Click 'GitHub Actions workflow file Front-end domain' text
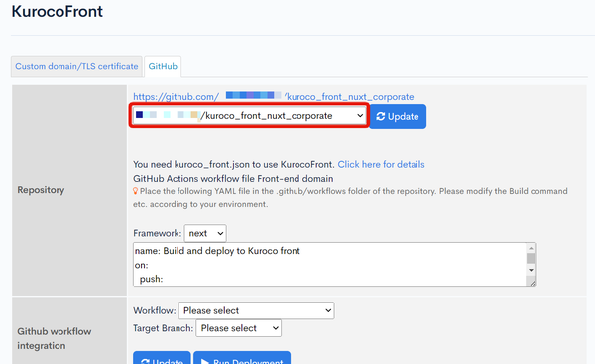 (233, 178)
